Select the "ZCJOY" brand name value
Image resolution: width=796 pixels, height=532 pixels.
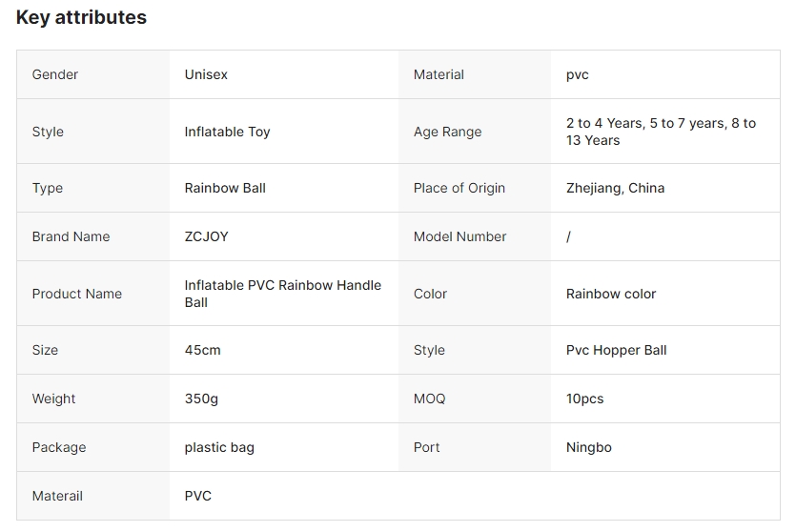[x=206, y=236]
